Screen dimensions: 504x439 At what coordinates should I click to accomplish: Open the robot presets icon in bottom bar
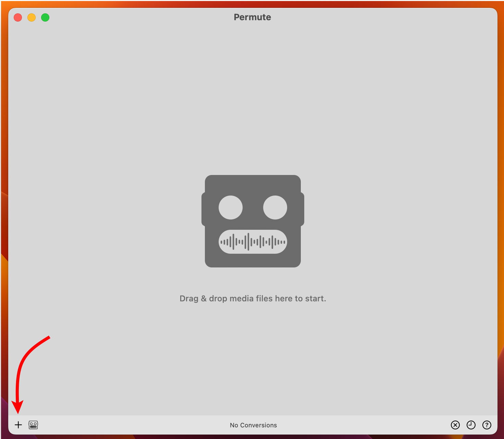33,425
